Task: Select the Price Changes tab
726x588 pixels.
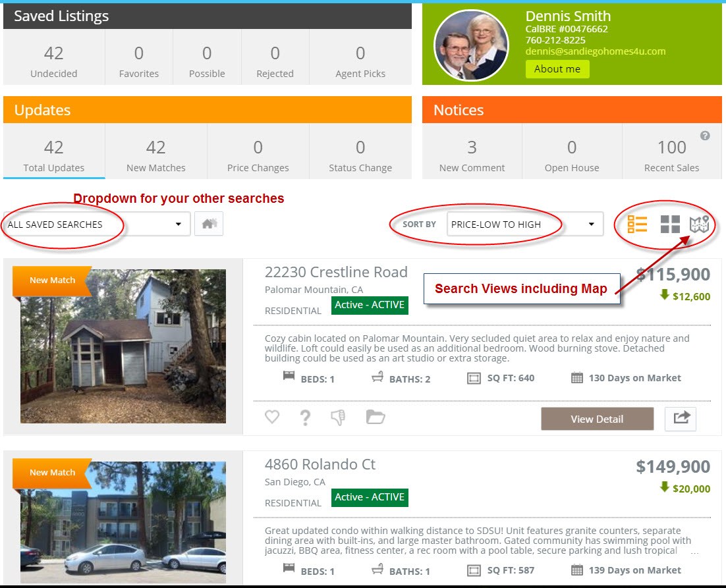Action: point(258,151)
